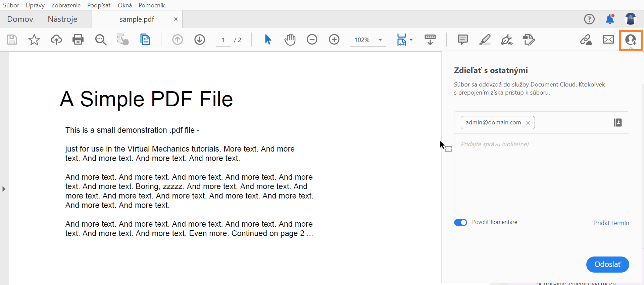
Task: View notifications bell
Action: pos(610,19)
